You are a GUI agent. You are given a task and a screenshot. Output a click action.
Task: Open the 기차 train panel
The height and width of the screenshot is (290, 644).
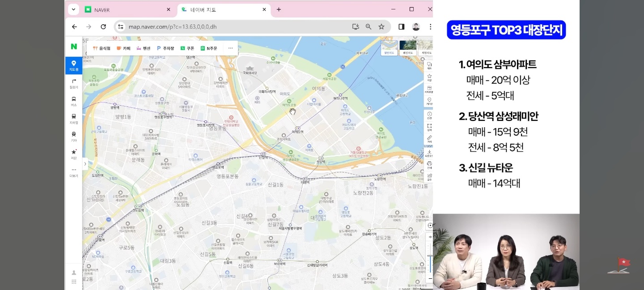pyautogui.click(x=74, y=136)
